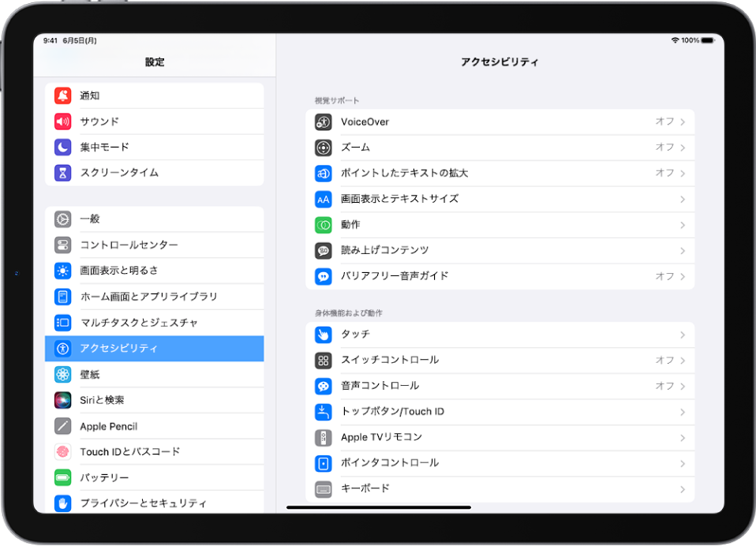This screenshot has height=546, width=756.
Task: Select the キーボード accessibility icon
Action: click(323, 488)
